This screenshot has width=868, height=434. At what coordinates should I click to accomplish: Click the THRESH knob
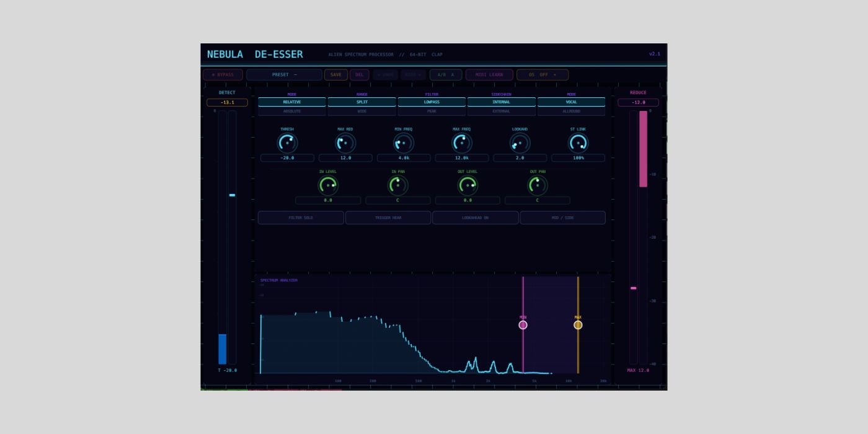point(287,143)
